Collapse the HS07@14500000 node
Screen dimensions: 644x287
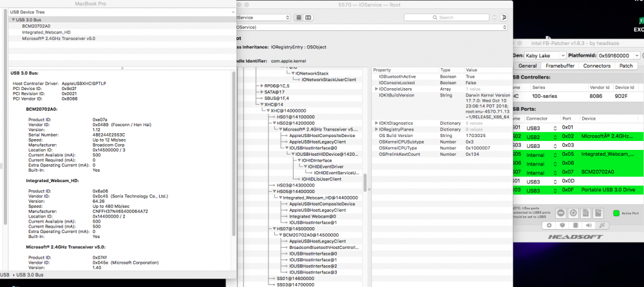(x=274, y=228)
